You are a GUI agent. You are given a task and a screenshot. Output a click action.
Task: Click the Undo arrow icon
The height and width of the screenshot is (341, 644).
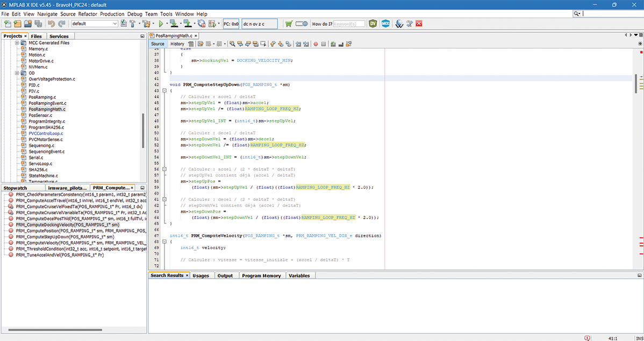[x=52, y=24]
